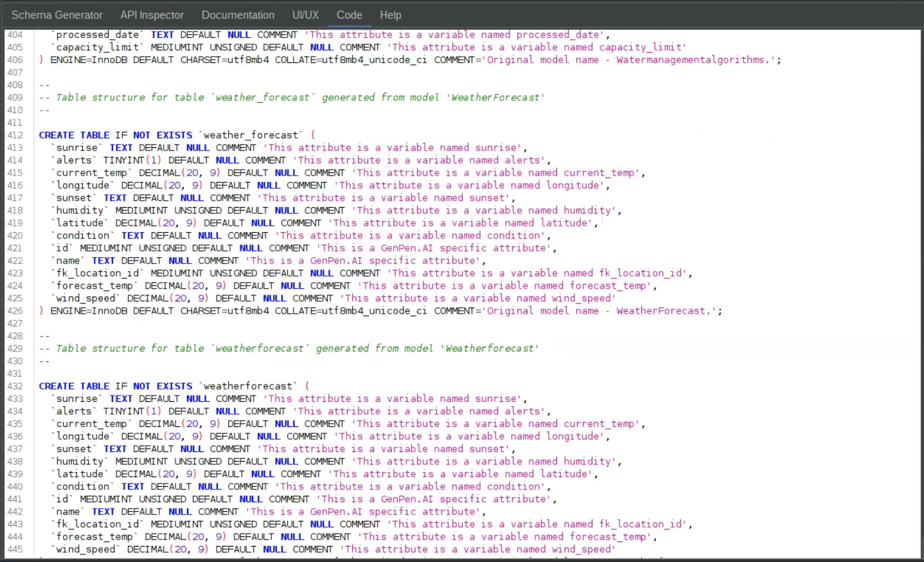Open the Help tab
The height and width of the screenshot is (562, 924).
pyautogui.click(x=390, y=15)
